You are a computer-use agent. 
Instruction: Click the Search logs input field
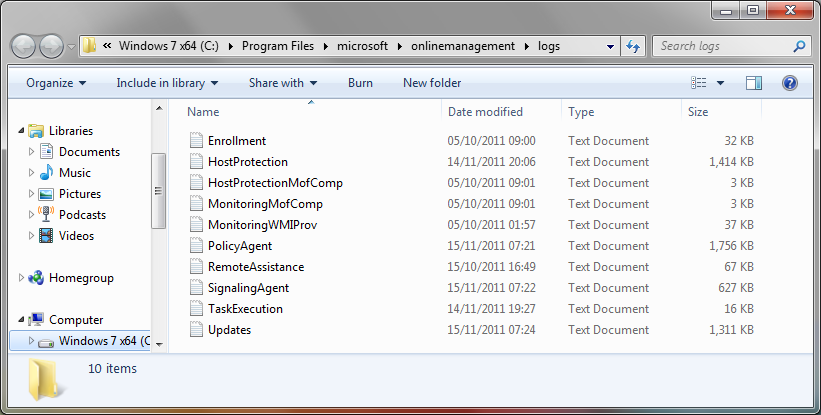pyautogui.click(x=723, y=46)
